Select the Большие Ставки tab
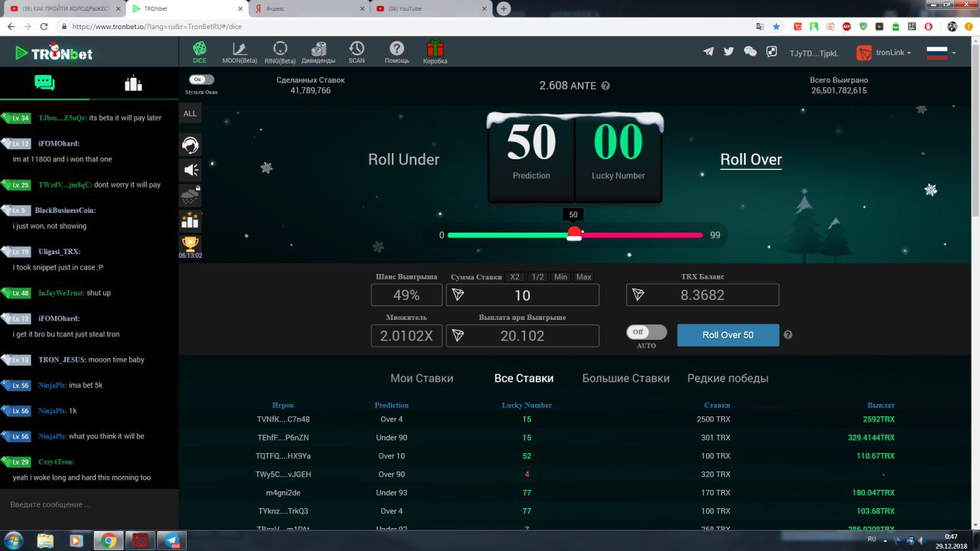 (x=626, y=378)
